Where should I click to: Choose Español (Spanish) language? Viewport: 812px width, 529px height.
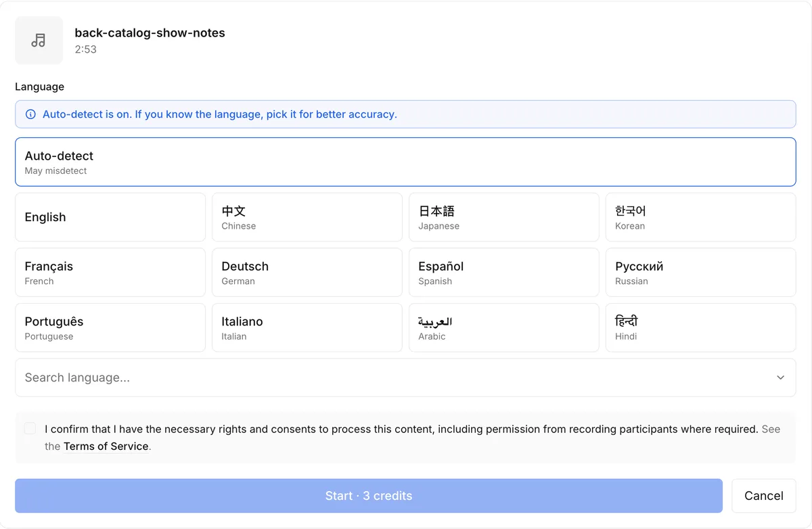[x=503, y=273]
